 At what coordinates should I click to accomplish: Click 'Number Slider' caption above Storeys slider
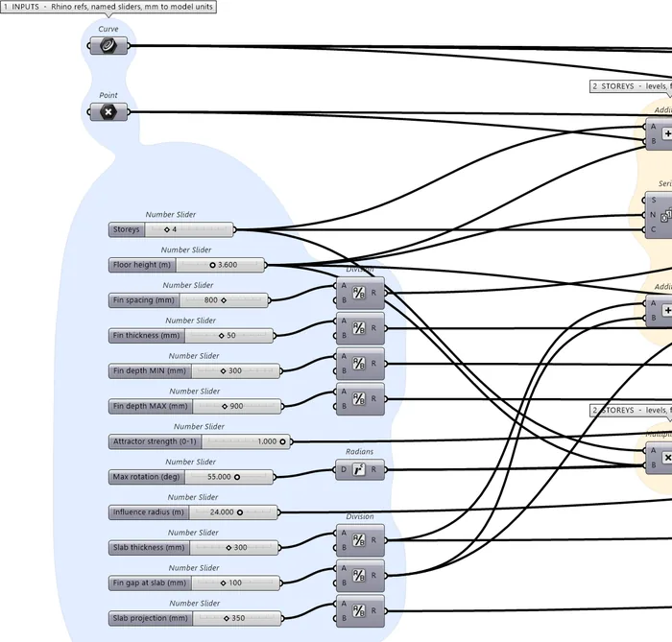[171, 215]
